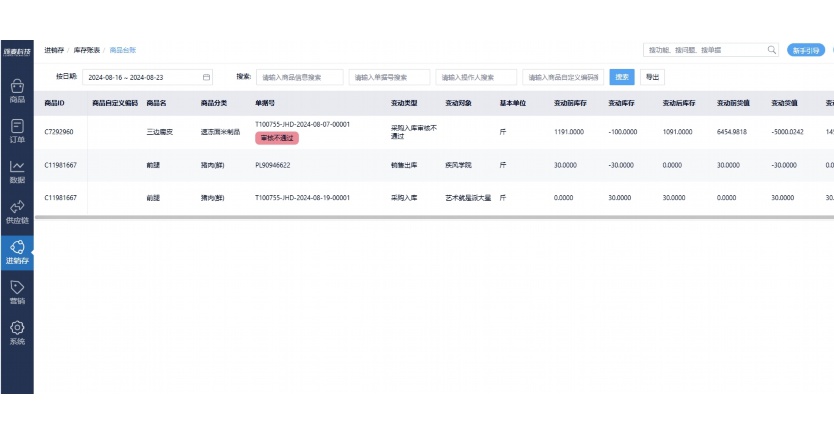Screen dimensions: 834x434
Task: Click the 采购入库 change type cell
Action: (x=404, y=198)
